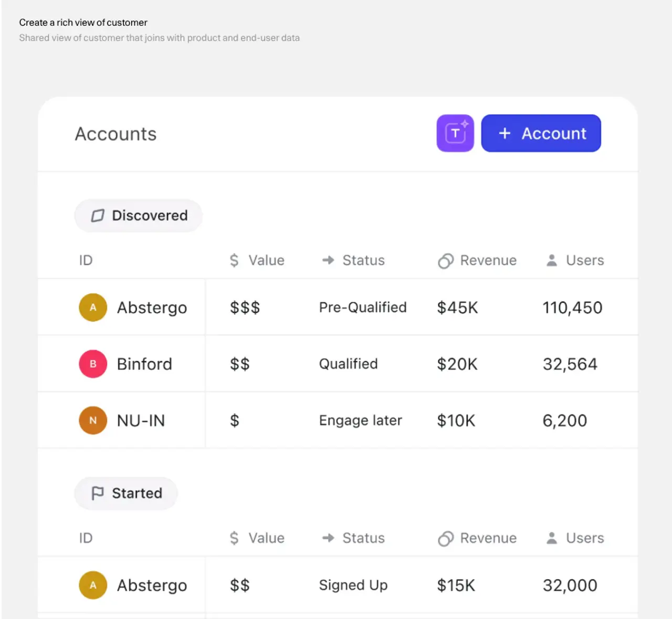Click the 6,200 users cell

[x=565, y=421]
